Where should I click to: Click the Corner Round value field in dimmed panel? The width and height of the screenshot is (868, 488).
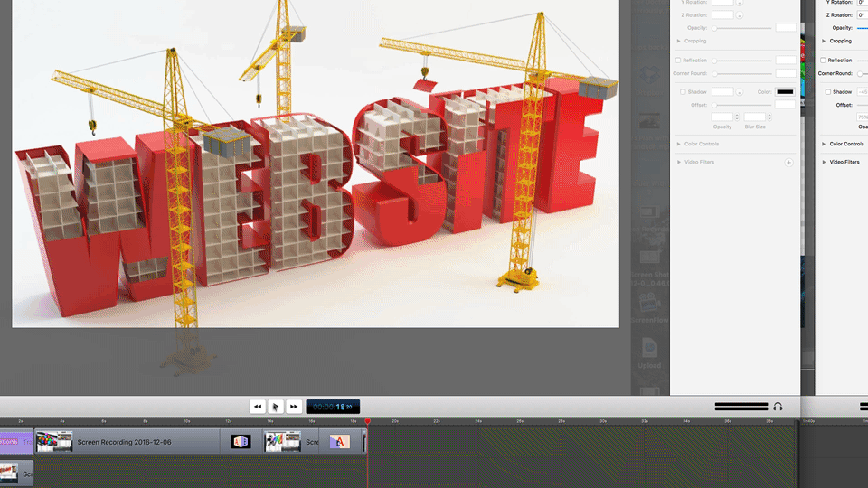786,73
